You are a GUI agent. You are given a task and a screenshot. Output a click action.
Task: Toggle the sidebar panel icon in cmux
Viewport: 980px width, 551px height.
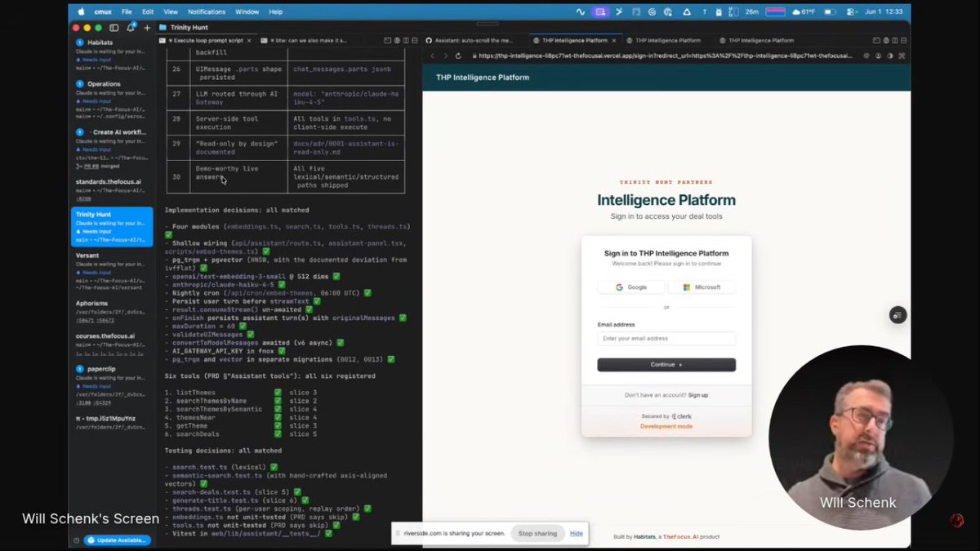(114, 27)
